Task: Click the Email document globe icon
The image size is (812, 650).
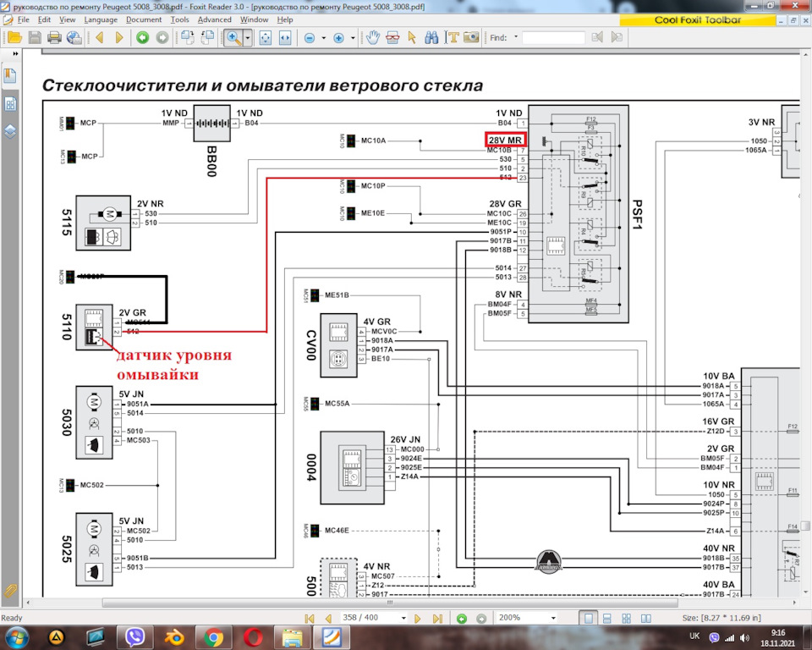Action: coord(74,37)
